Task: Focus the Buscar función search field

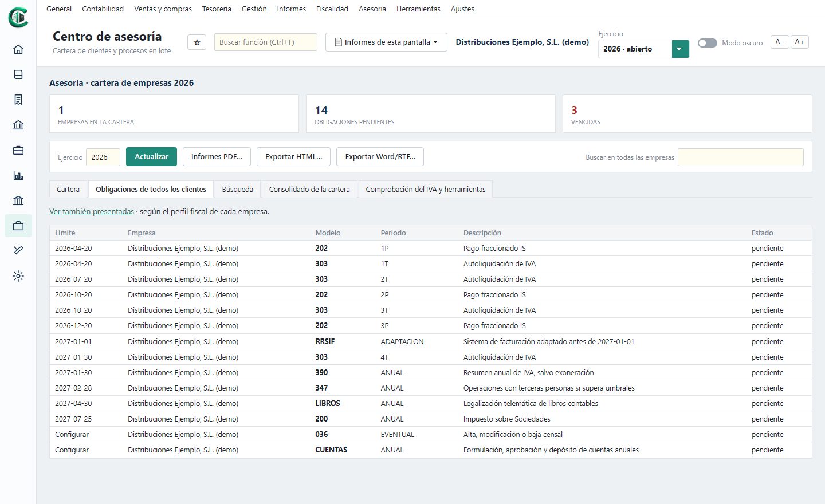Action: [x=266, y=42]
